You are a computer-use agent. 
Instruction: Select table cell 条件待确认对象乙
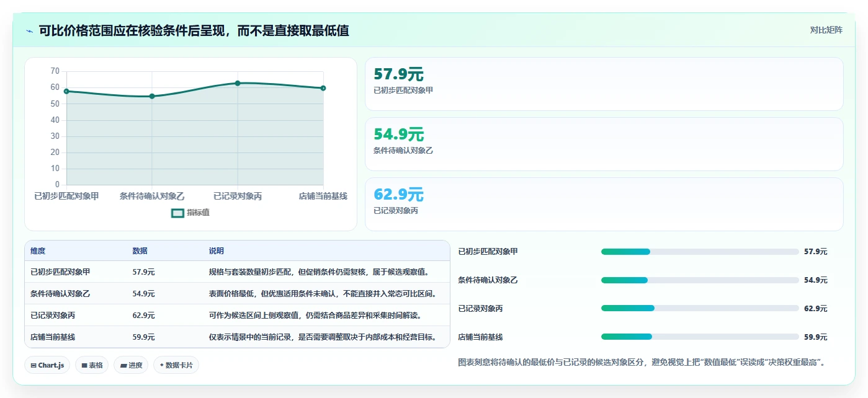click(x=60, y=293)
